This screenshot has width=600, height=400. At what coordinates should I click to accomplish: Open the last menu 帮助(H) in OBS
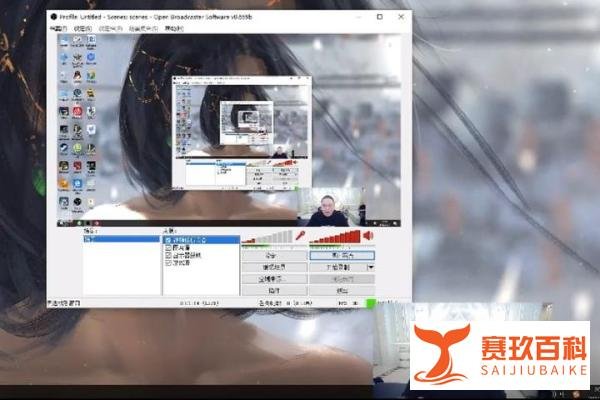(174, 29)
